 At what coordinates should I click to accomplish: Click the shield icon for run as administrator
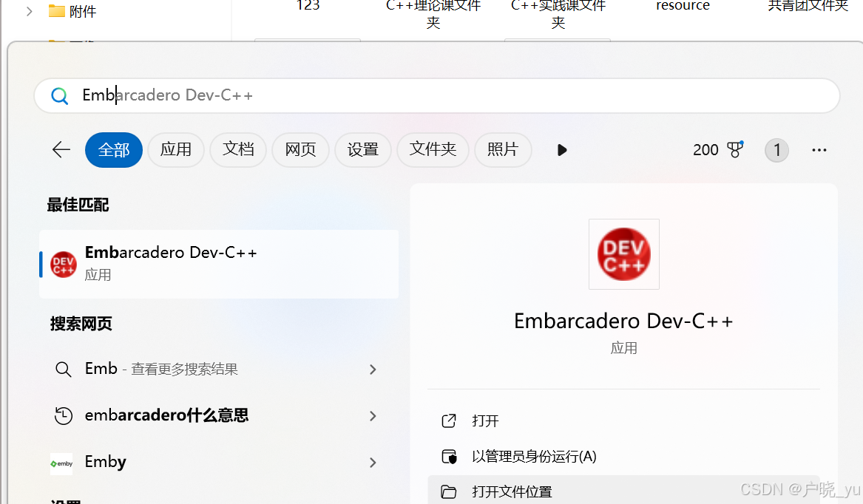(x=449, y=457)
